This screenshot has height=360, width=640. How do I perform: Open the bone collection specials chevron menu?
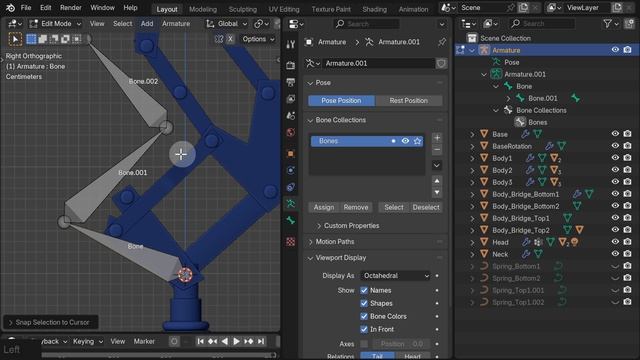tap(437, 165)
